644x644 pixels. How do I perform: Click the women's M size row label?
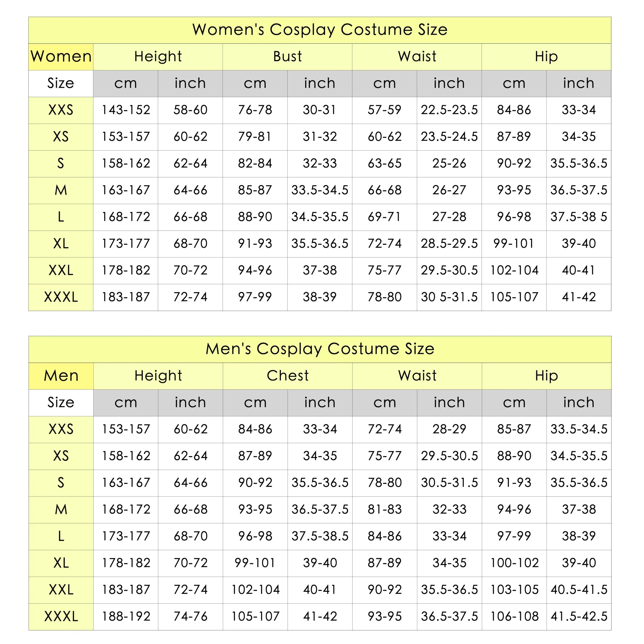pos(61,190)
